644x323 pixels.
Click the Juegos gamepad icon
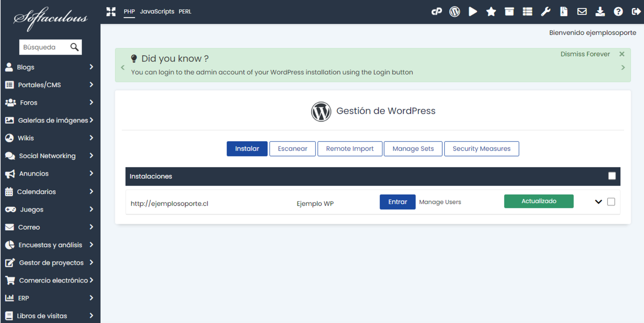click(x=10, y=209)
